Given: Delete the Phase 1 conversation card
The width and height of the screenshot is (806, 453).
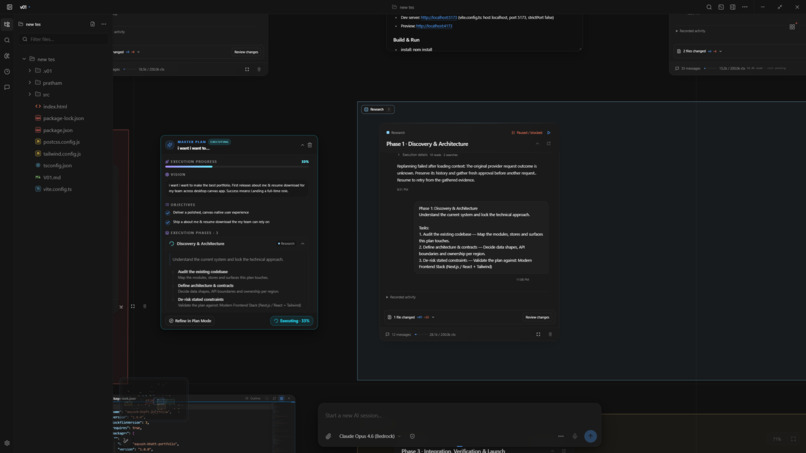Looking at the screenshot, I should pos(550,334).
